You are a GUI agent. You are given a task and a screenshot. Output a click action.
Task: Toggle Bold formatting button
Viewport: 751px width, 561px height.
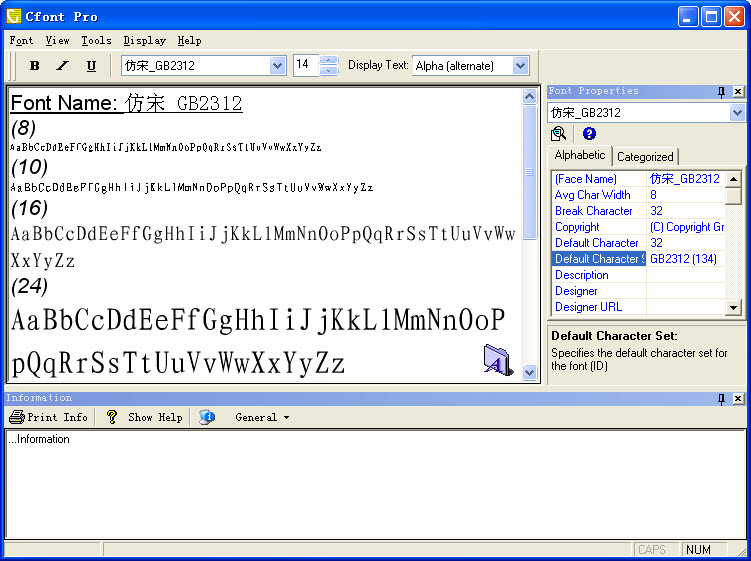(34, 66)
